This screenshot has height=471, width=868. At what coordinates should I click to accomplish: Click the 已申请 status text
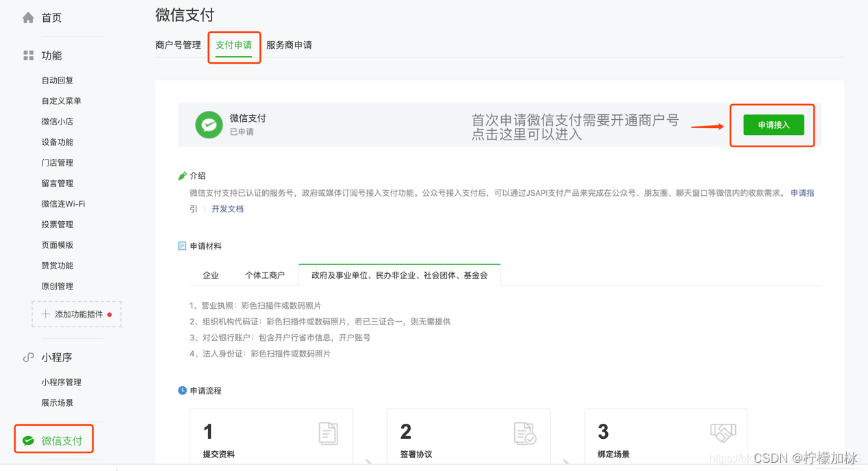pyautogui.click(x=242, y=131)
